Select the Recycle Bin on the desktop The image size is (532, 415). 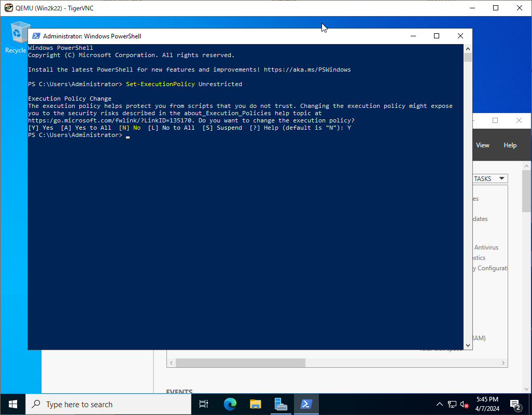[x=16, y=32]
